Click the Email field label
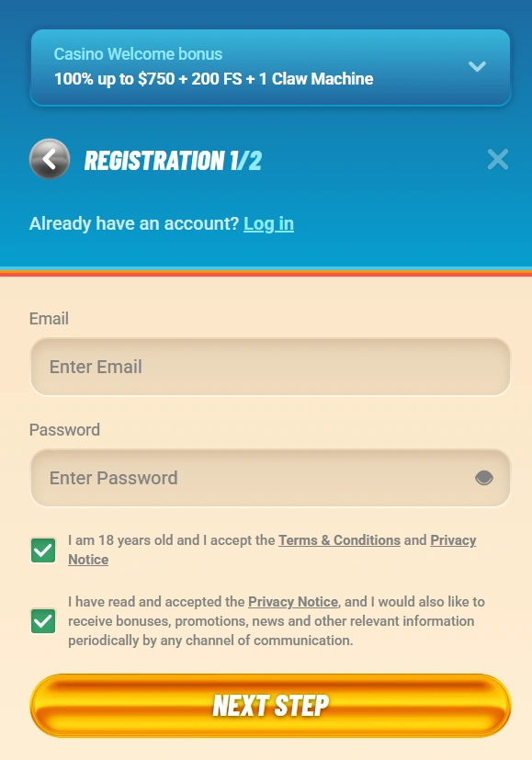This screenshot has width=532, height=760. (49, 319)
